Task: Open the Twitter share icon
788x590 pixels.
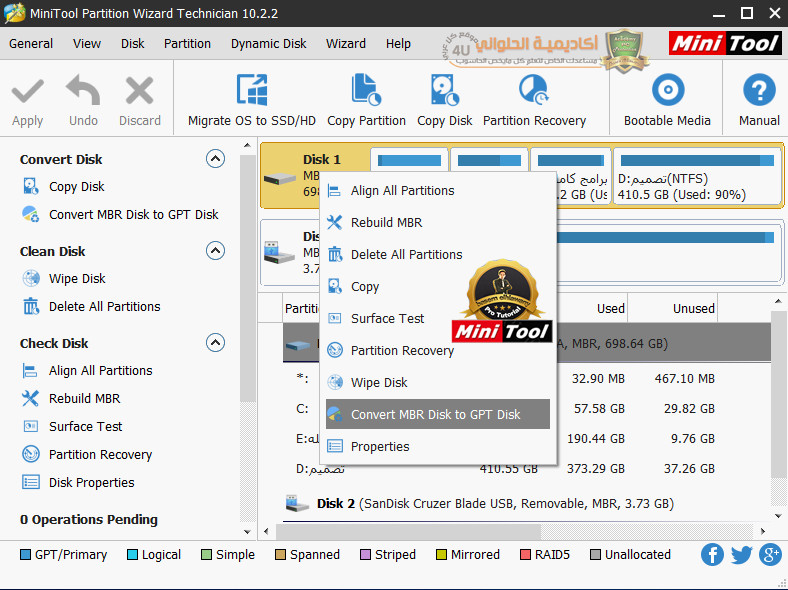Action: 741,555
